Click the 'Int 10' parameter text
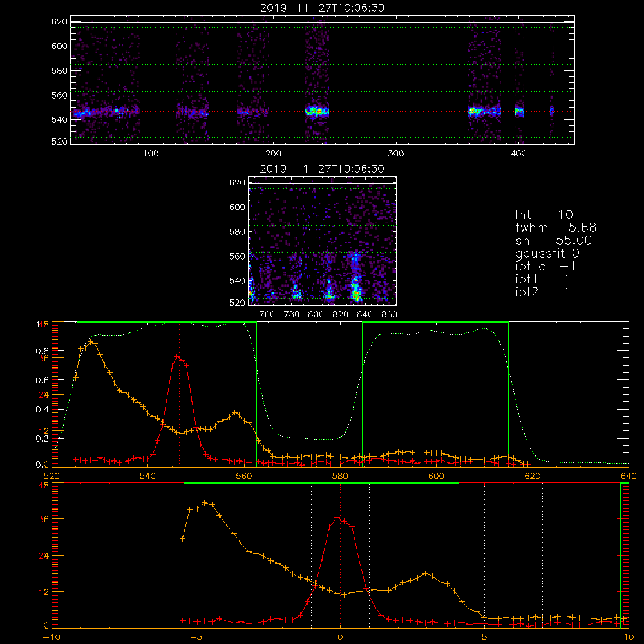 [544, 214]
